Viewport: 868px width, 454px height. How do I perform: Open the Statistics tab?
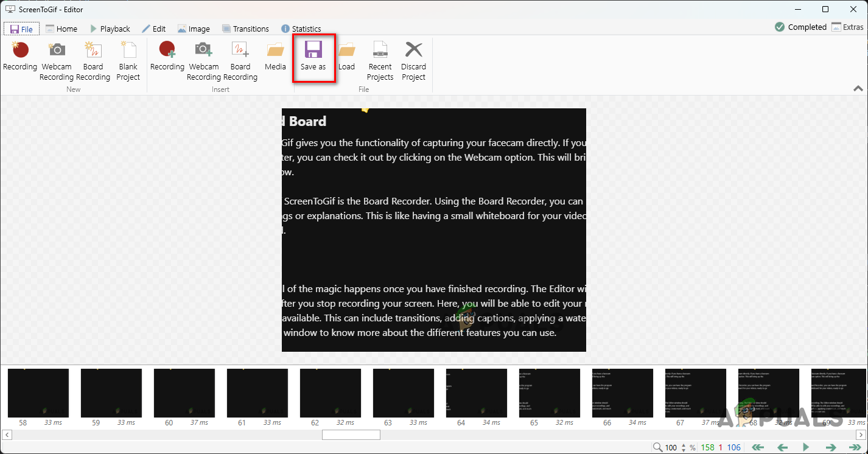pyautogui.click(x=301, y=29)
